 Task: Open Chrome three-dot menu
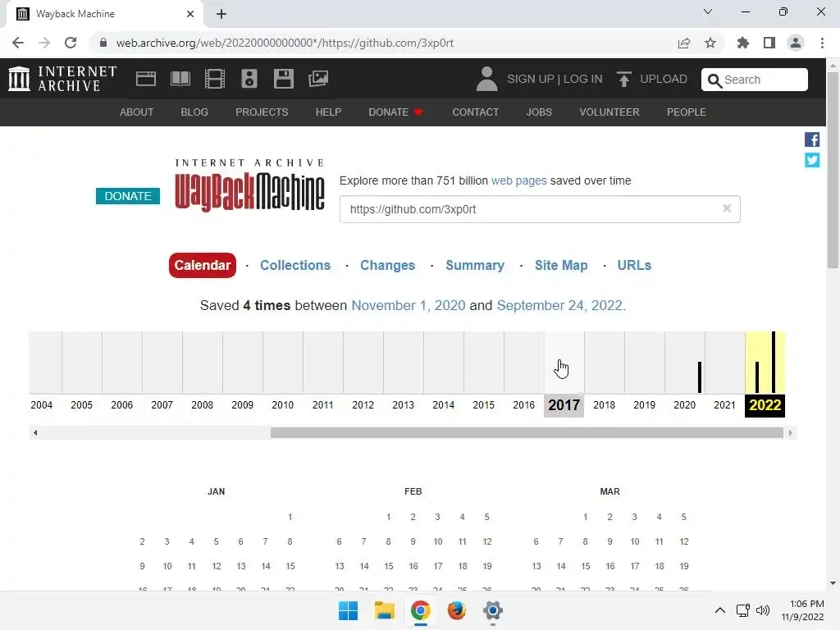click(x=822, y=43)
